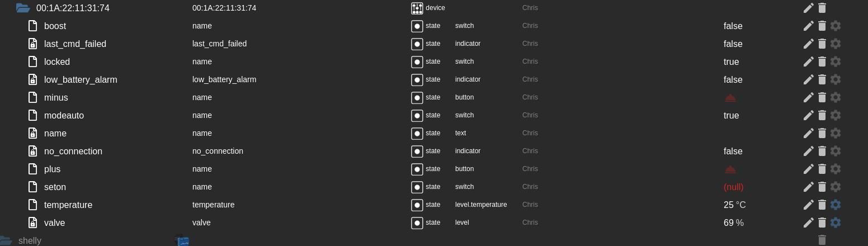Click the seton (null) value
The height and width of the screenshot is (246, 868).
click(x=733, y=187)
